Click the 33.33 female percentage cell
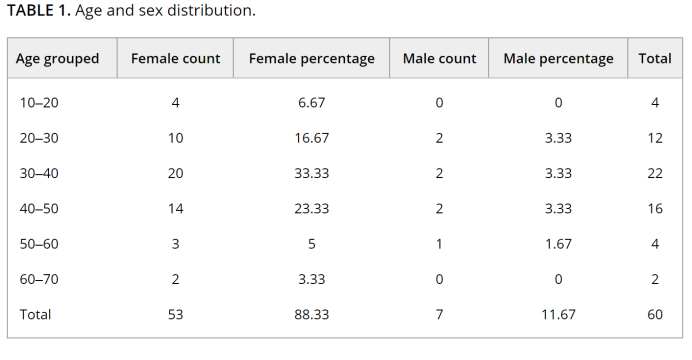The width and height of the screenshot is (692, 360). click(312, 173)
